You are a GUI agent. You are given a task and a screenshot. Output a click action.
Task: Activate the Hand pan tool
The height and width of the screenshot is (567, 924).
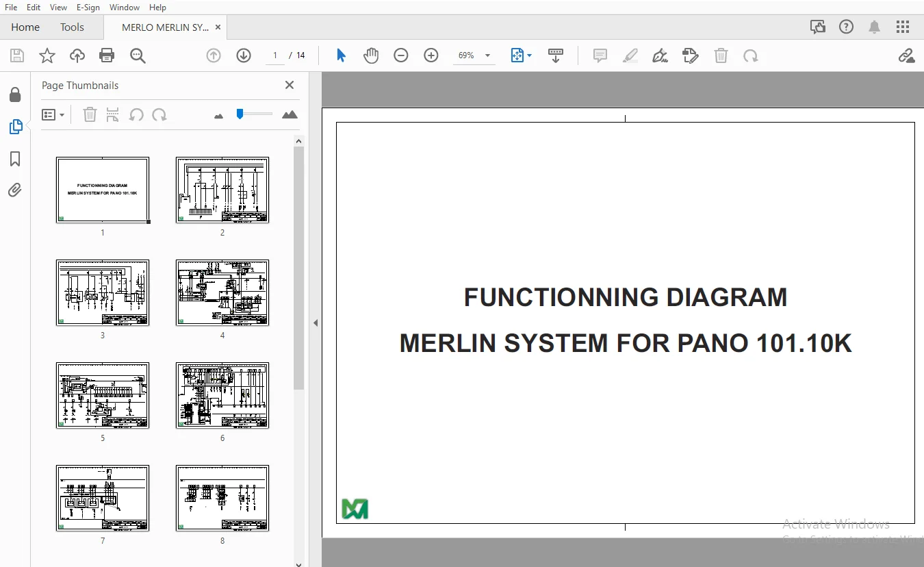[x=371, y=55]
